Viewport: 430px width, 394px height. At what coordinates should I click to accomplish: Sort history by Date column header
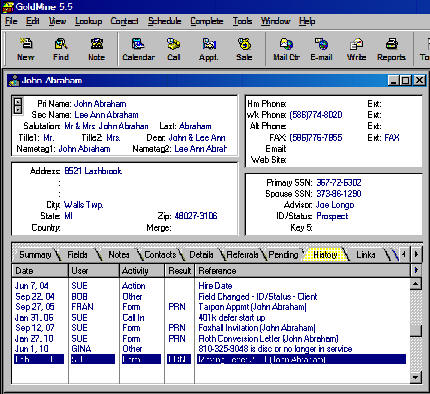coord(40,270)
